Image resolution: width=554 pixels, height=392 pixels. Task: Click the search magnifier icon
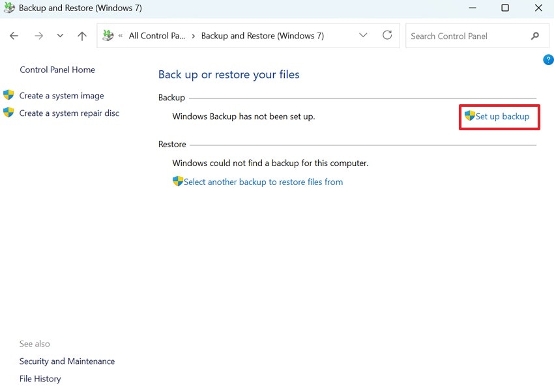click(535, 36)
